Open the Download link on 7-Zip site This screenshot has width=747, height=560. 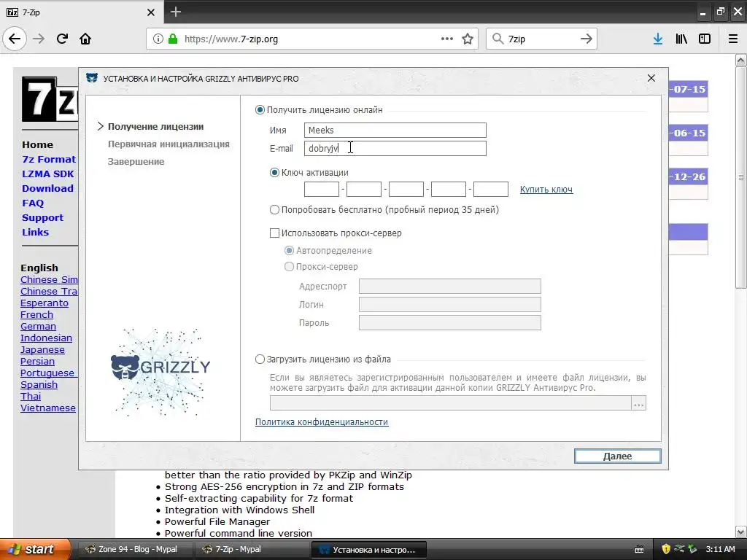(x=47, y=189)
